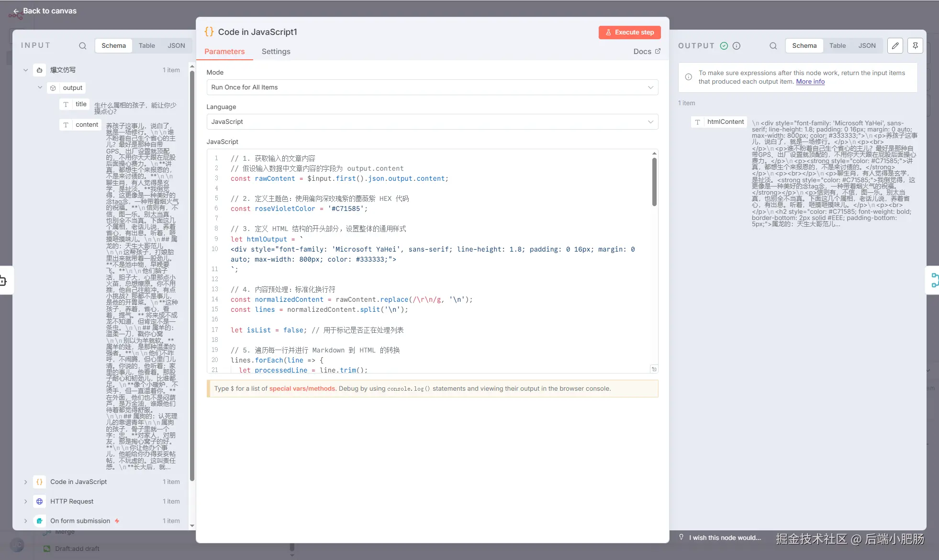Viewport: 939px width, 560px height.
Task: Expand the Code in JavaScript input node
Action: (25, 482)
